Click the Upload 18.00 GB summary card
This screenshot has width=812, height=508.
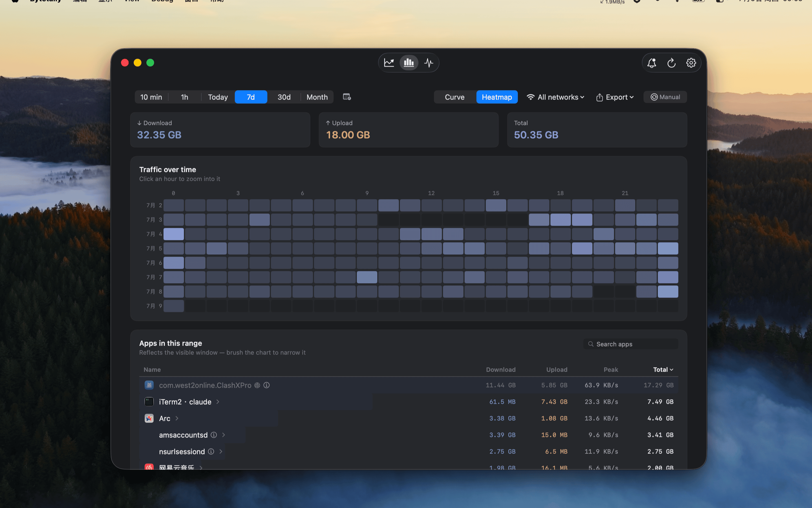(408, 130)
